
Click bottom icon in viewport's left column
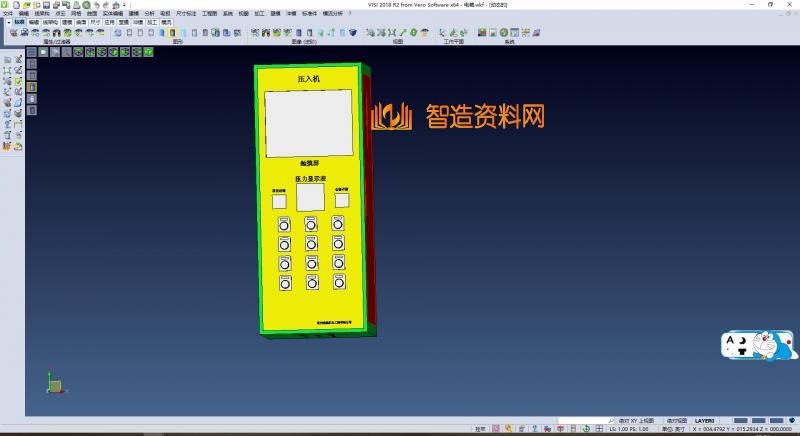[32, 110]
